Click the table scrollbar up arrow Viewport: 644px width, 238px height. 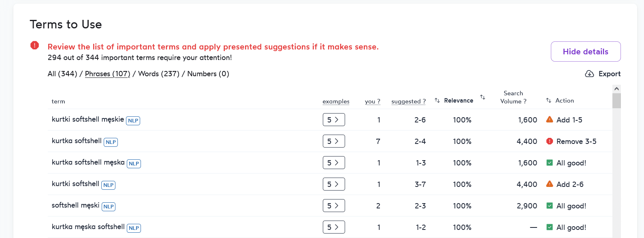pyautogui.click(x=616, y=89)
